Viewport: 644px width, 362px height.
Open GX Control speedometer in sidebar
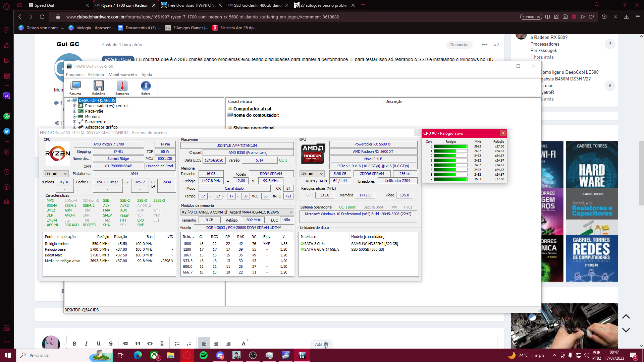click(7, 30)
